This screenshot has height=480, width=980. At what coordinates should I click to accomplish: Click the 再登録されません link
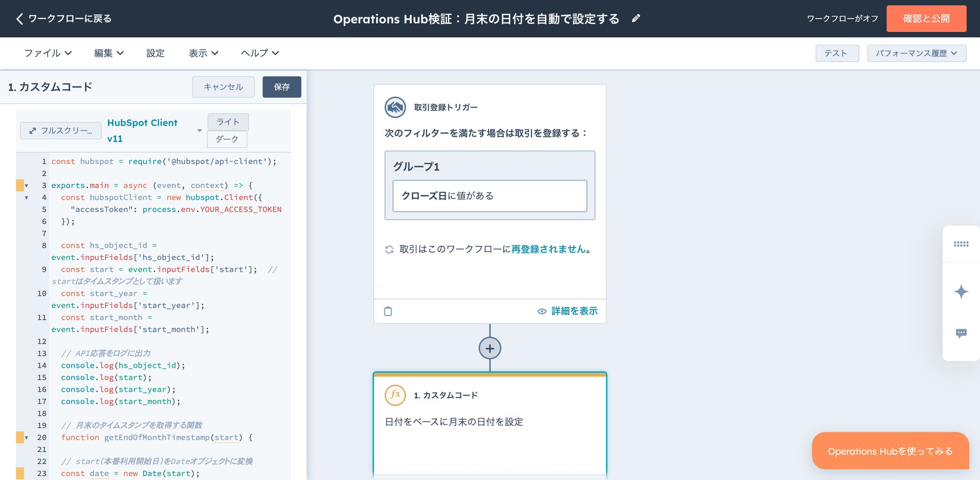coord(548,249)
